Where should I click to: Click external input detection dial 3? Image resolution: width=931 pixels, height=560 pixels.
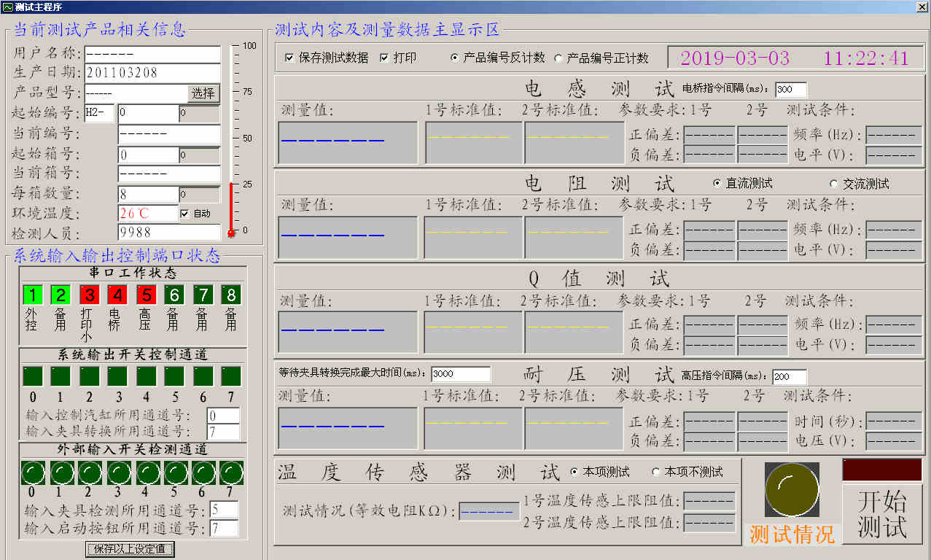tap(117, 472)
